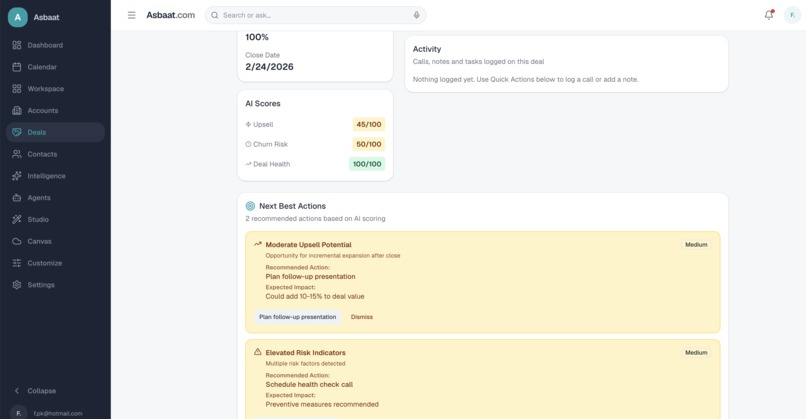Click 'Multiple risk factors detected' text
This screenshot has height=419, width=806.
[x=305, y=363]
